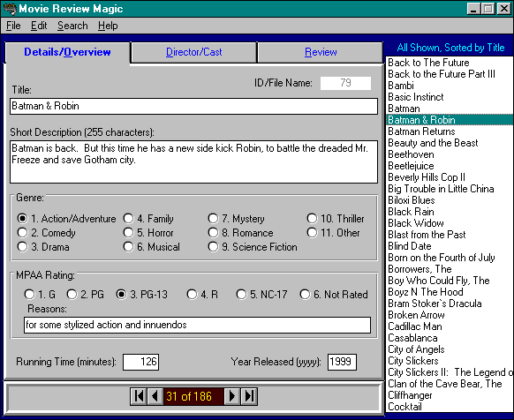Select Batman Returns in list

[x=450, y=131]
